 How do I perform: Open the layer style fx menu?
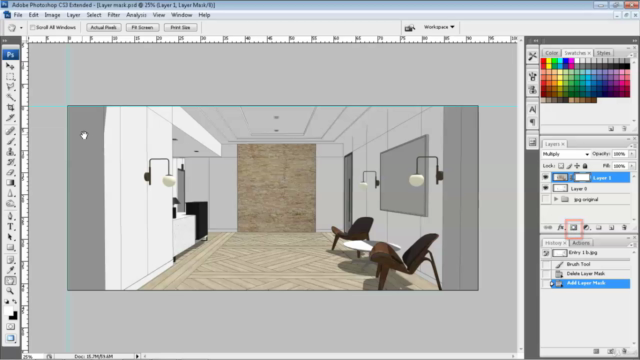pyautogui.click(x=561, y=227)
